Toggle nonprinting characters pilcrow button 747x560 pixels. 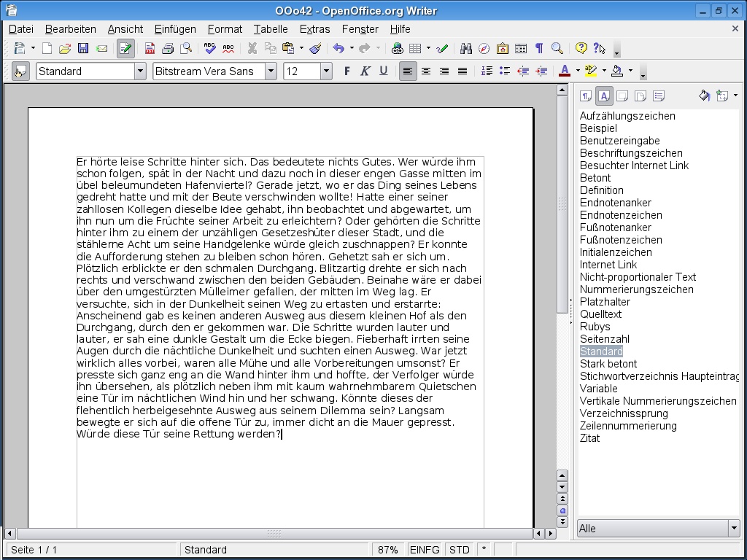pos(539,49)
